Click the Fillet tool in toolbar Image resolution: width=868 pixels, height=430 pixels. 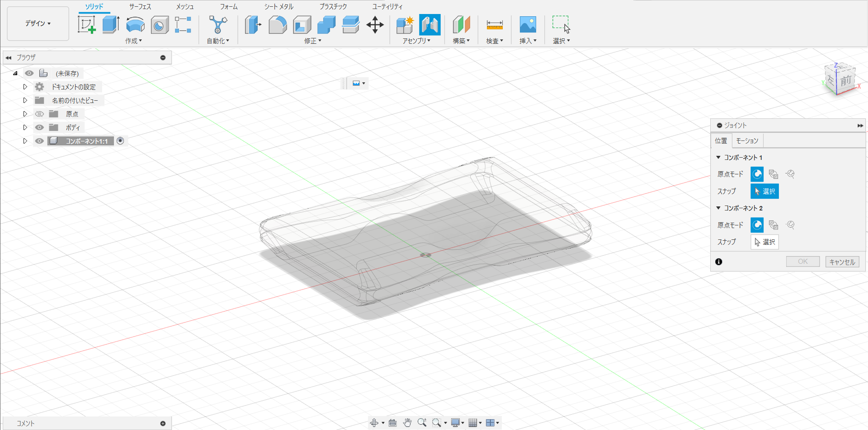coord(278,24)
